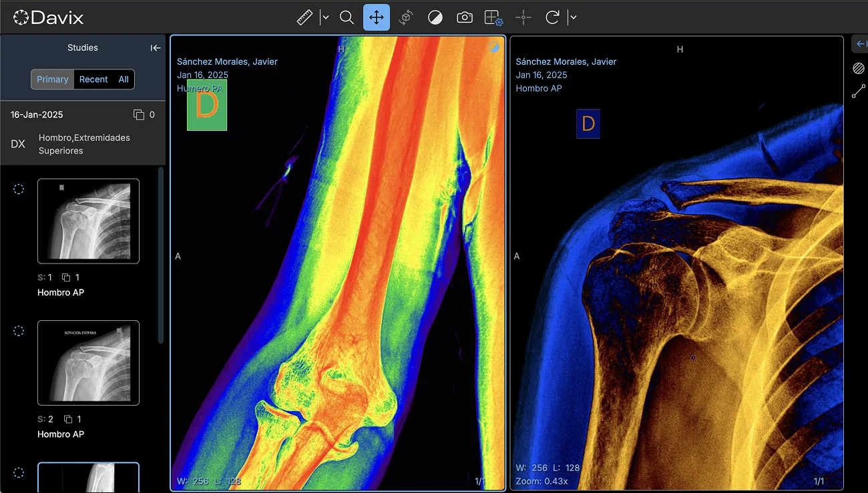Select the brightness/contrast windowing tool
The height and width of the screenshot is (493, 868).
point(435,17)
